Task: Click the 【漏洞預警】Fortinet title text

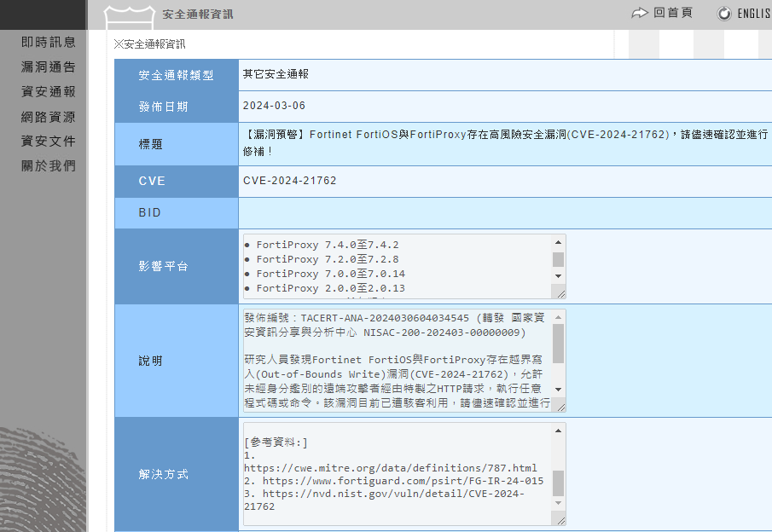Action: click(505, 142)
